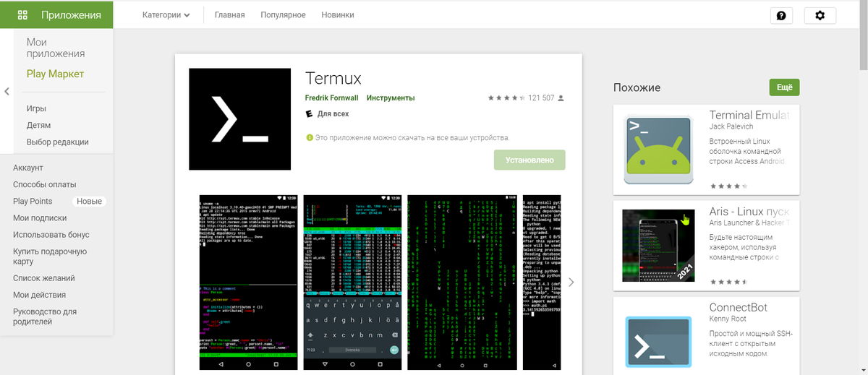Click the ratings user icon beside 121 507
Image resolution: width=868 pixels, height=375 pixels.
click(x=561, y=98)
